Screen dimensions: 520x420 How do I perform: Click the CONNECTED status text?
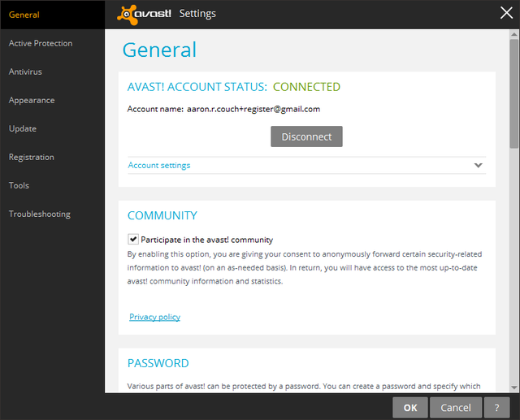coord(306,87)
